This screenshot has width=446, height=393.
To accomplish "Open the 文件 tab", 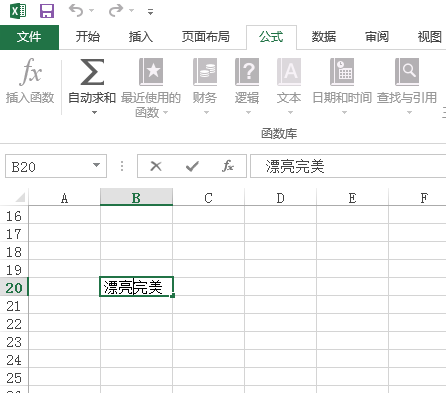I will click(29, 37).
